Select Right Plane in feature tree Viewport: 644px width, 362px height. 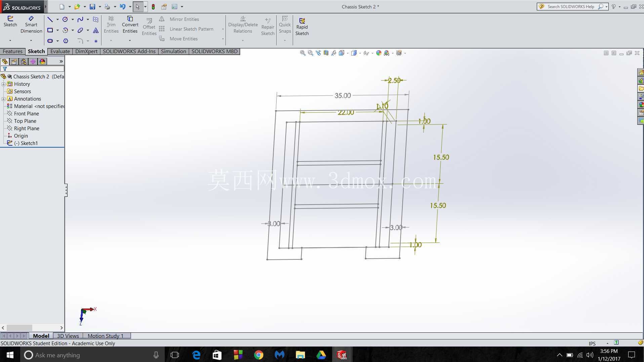pyautogui.click(x=27, y=129)
